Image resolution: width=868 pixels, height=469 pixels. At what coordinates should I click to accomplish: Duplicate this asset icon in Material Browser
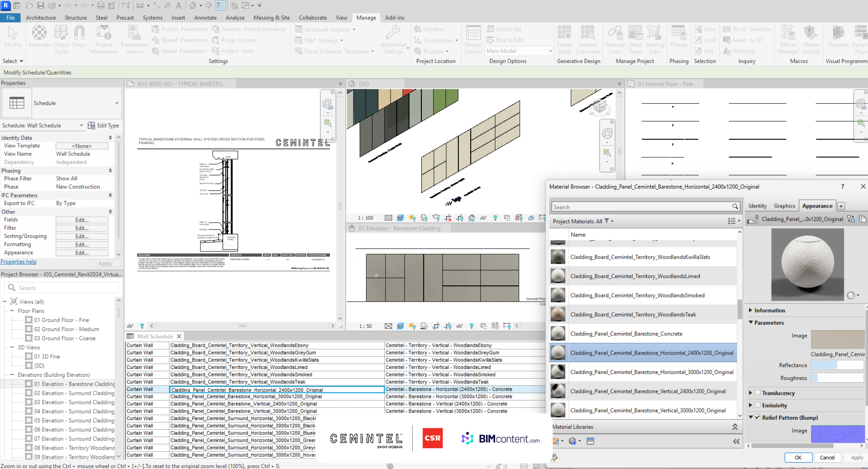863,219
